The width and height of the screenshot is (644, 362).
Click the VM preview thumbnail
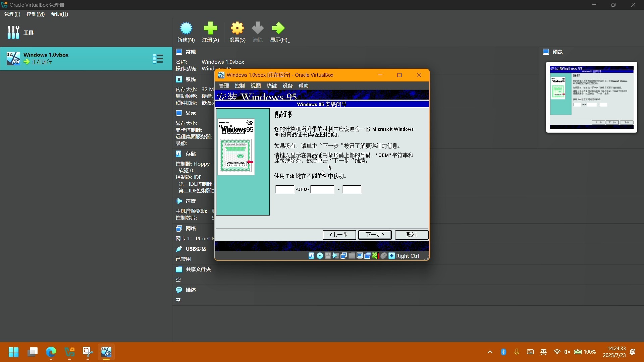(592, 97)
